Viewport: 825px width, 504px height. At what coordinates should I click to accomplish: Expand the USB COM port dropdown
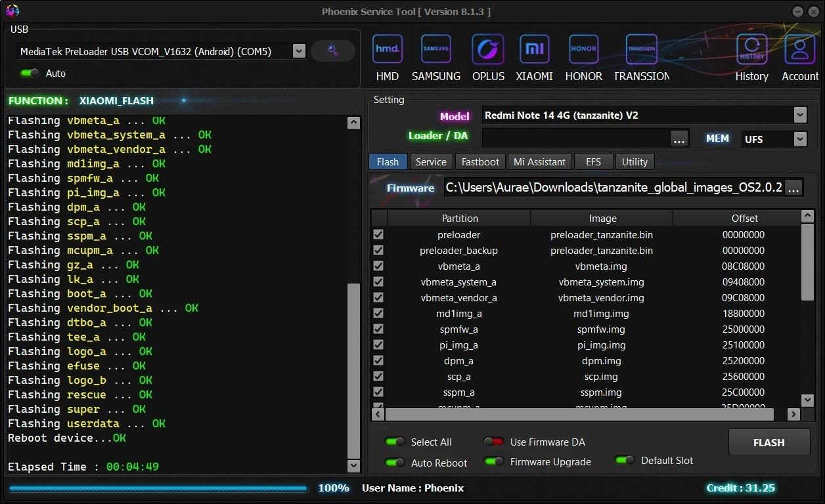click(299, 51)
